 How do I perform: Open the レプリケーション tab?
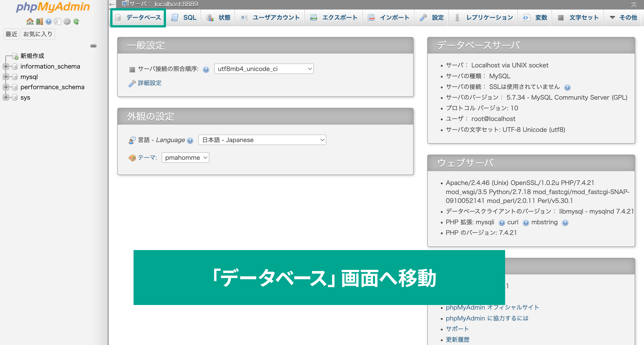483,17
